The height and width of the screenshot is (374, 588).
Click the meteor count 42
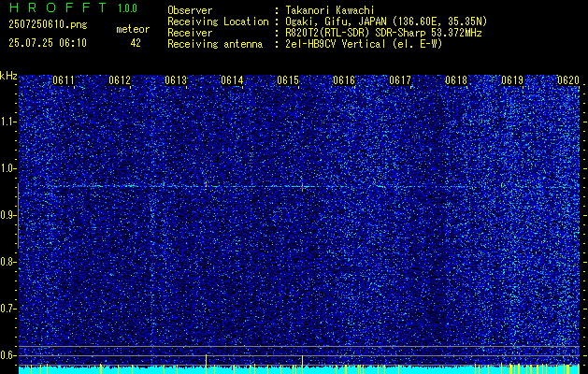pyautogui.click(x=136, y=43)
